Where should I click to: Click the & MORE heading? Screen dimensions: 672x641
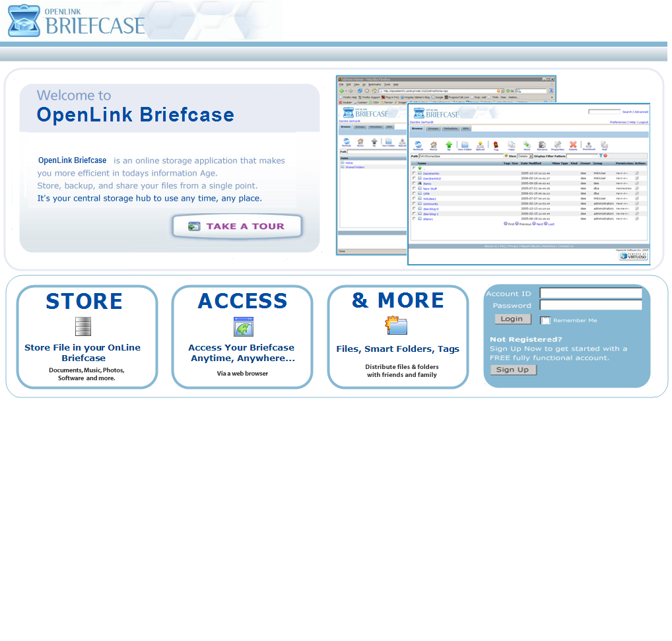pos(398,300)
